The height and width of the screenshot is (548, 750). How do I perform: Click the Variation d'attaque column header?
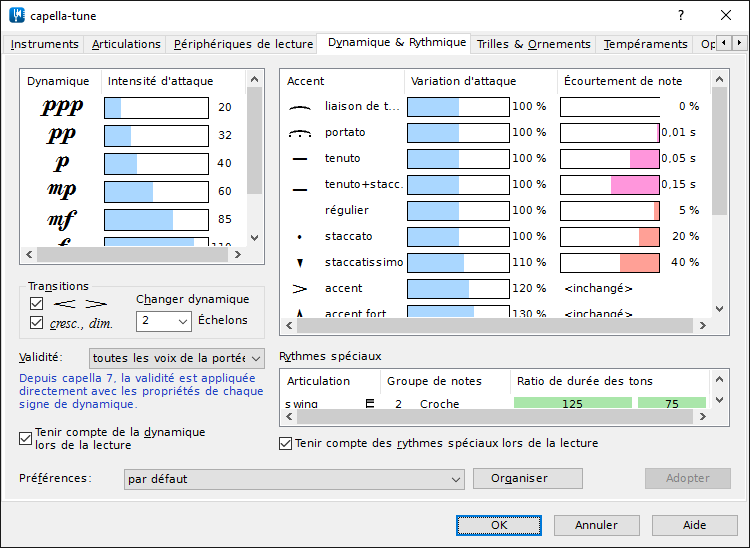481,81
